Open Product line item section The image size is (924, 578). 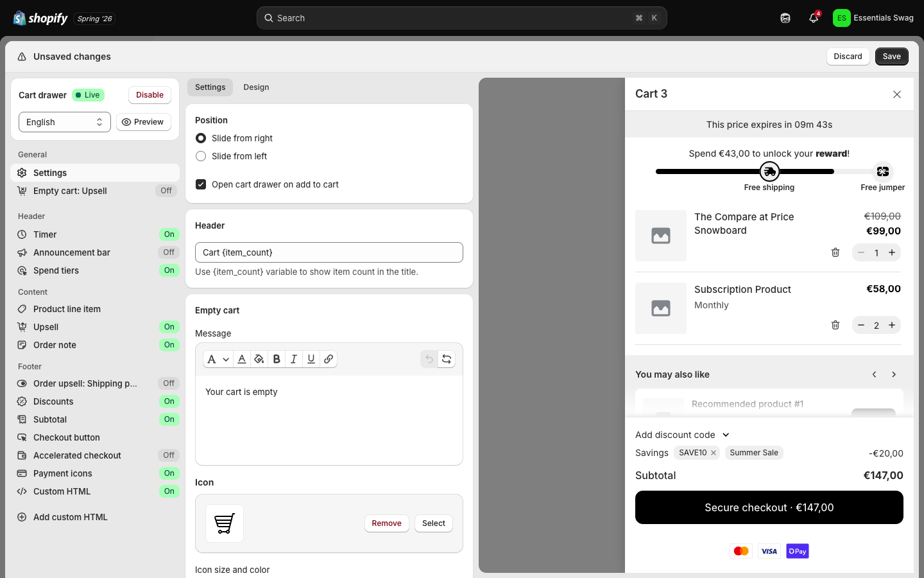coord(95,309)
